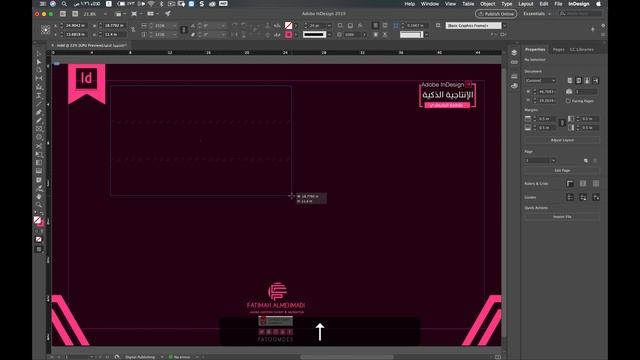The image size is (640, 360).
Task: Select the Gap tool
Action: pyautogui.click(x=39, y=78)
